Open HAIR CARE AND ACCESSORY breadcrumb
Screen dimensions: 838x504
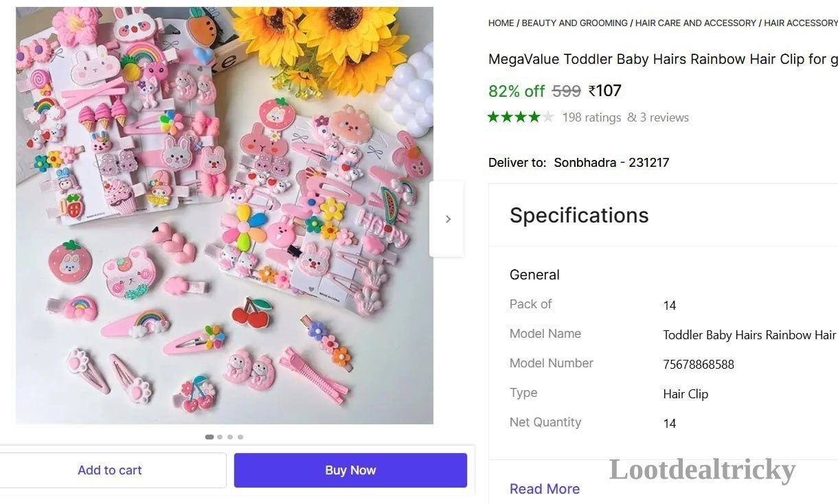pyautogui.click(x=696, y=23)
